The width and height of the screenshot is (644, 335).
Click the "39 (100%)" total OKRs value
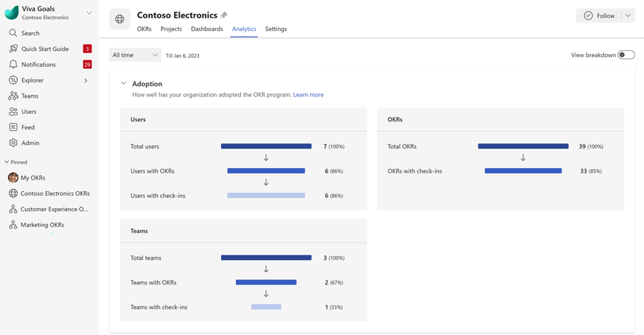pos(591,147)
